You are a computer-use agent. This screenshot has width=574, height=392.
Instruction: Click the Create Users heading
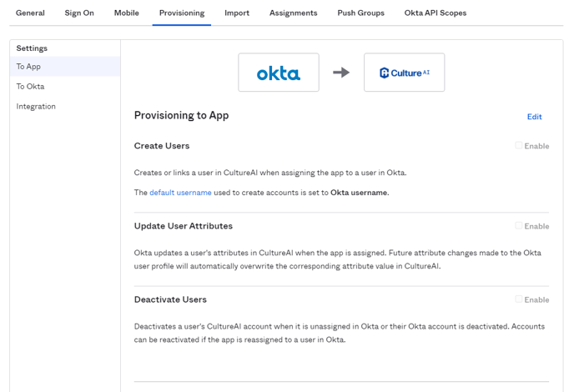tap(162, 146)
